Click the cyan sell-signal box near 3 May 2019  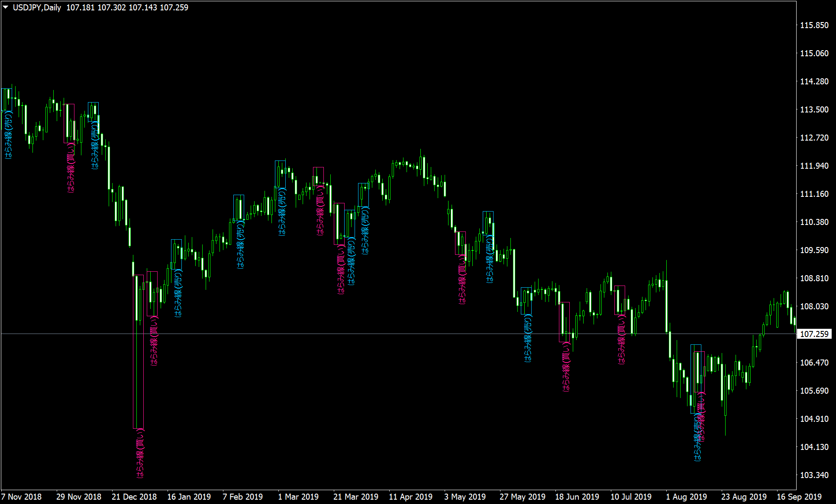(x=488, y=223)
